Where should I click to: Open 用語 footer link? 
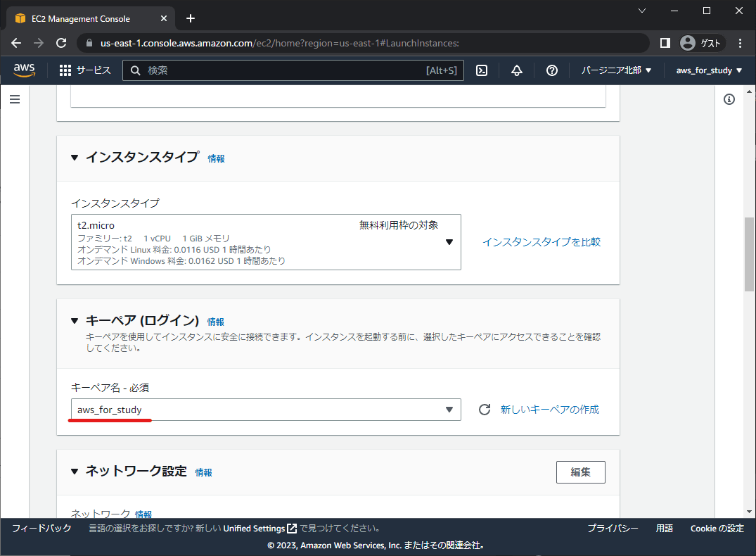click(x=665, y=529)
